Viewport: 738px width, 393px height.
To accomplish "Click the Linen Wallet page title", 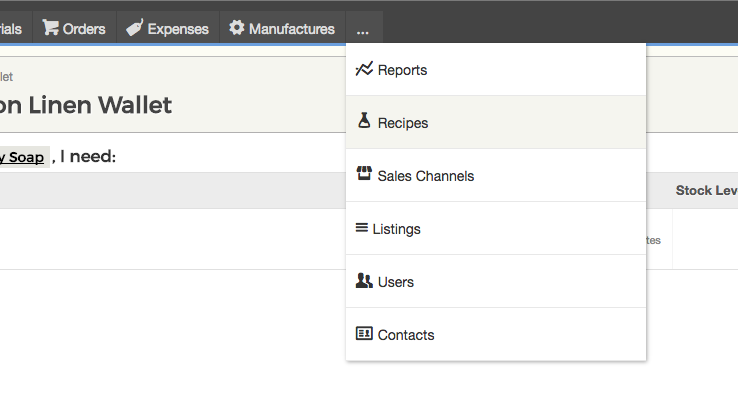I will click(85, 104).
